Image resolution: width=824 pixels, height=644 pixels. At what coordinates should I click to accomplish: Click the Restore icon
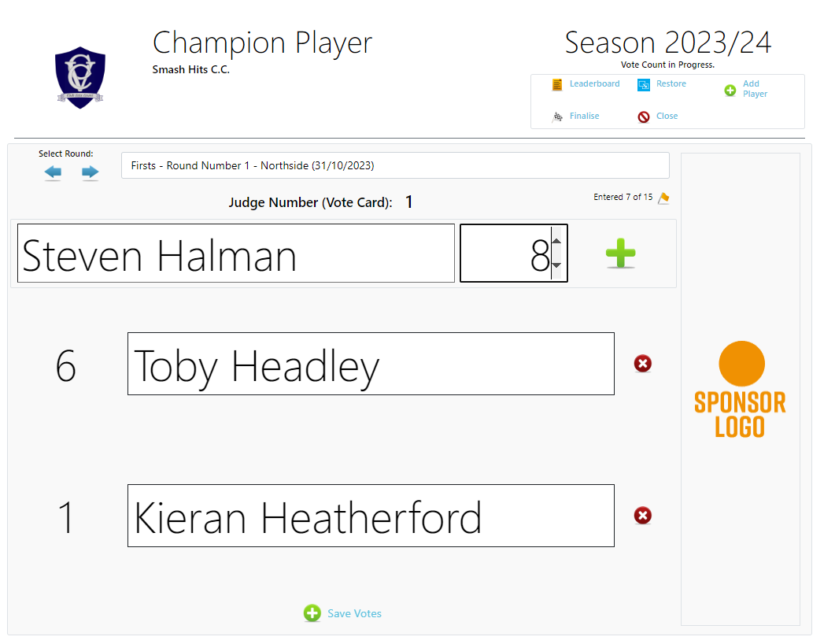tap(644, 85)
